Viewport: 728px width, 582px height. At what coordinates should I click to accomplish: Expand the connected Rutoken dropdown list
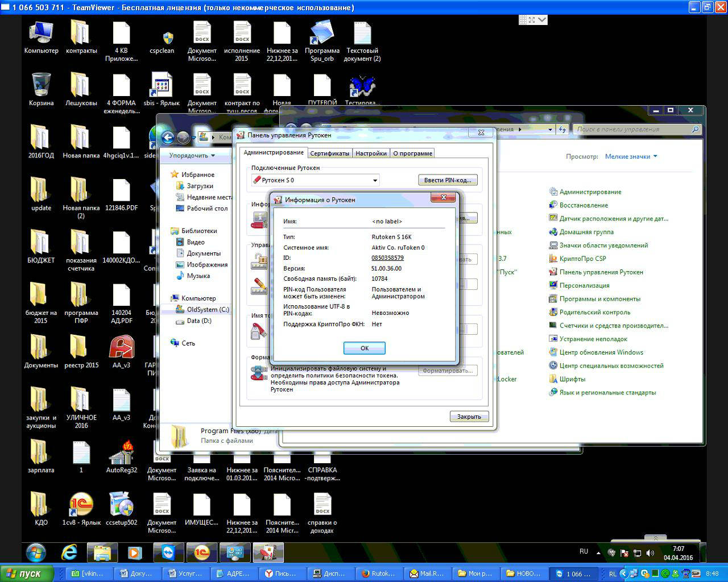coord(375,181)
